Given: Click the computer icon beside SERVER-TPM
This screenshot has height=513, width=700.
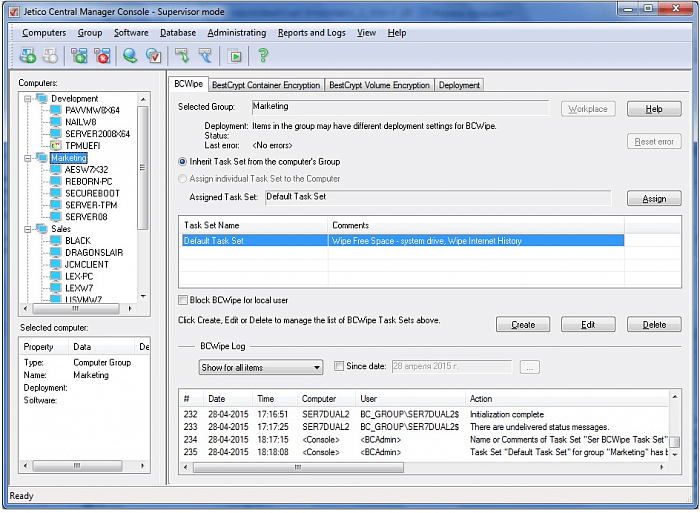Looking at the screenshot, I should (x=55, y=205).
